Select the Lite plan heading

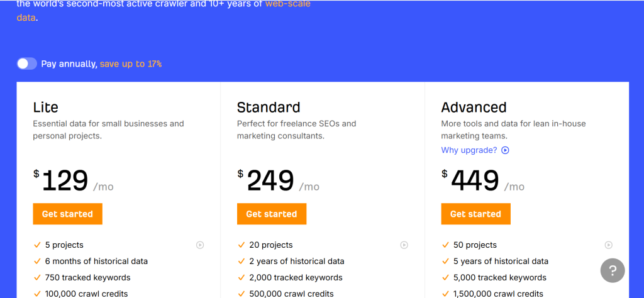click(46, 107)
